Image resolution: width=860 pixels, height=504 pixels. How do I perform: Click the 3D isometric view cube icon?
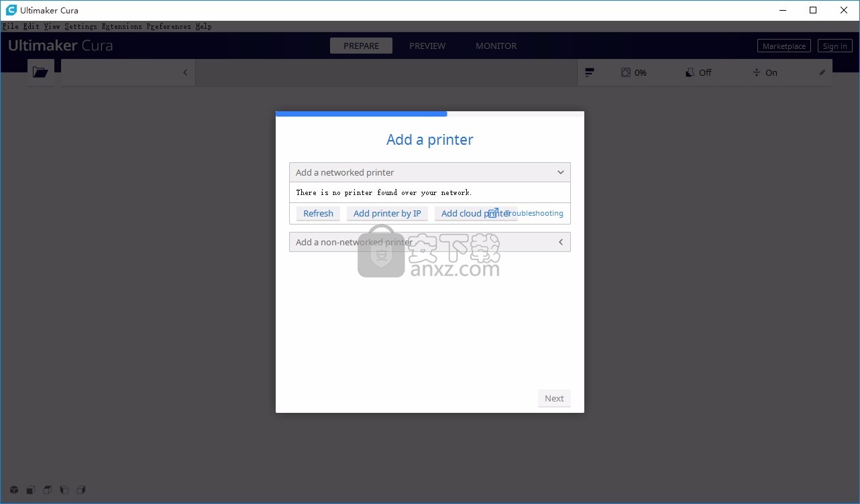[x=14, y=490]
